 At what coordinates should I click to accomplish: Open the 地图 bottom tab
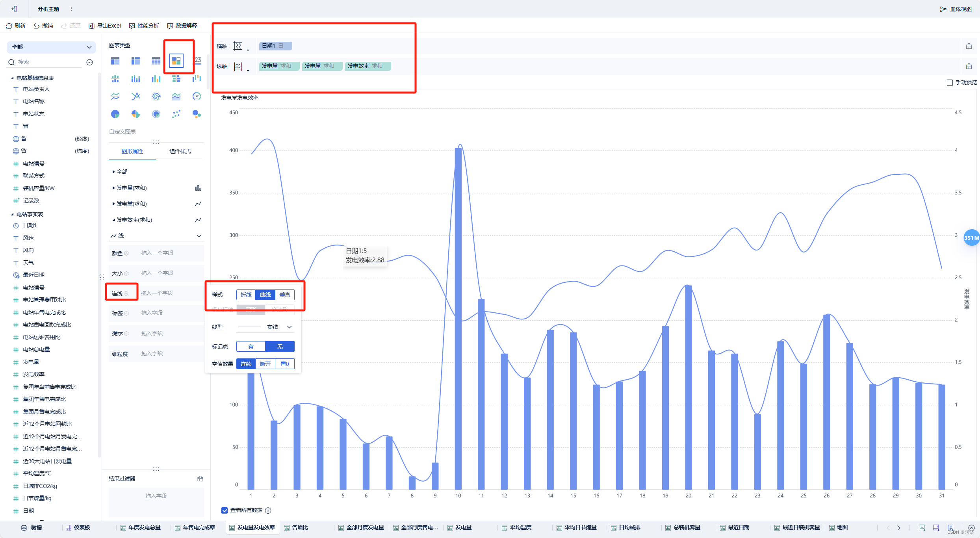pyautogui.click(x=839, y=528)
